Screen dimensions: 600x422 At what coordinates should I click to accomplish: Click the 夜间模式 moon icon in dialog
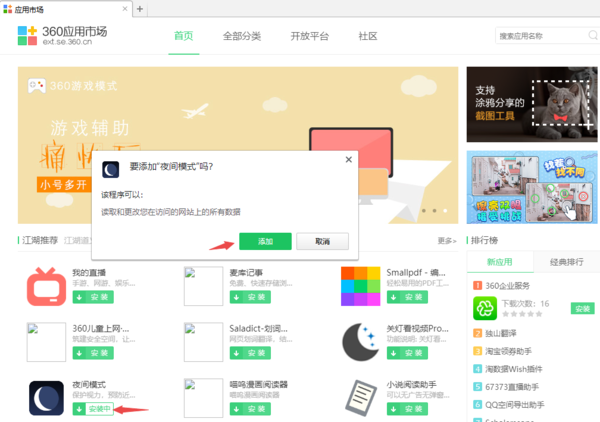point(111,169)
